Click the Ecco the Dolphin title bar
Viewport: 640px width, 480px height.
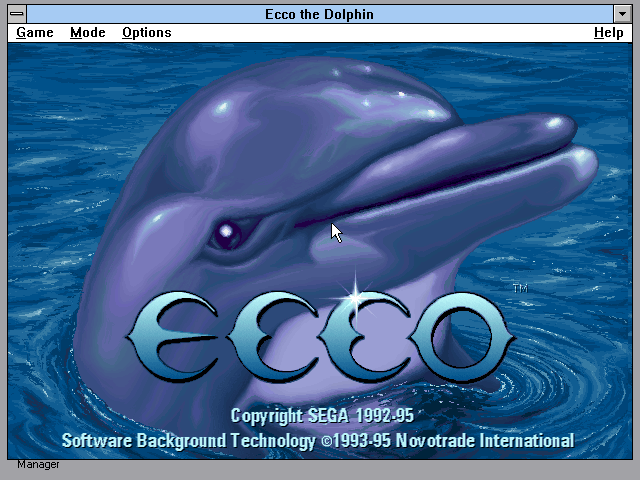click(x=320, y=14)
